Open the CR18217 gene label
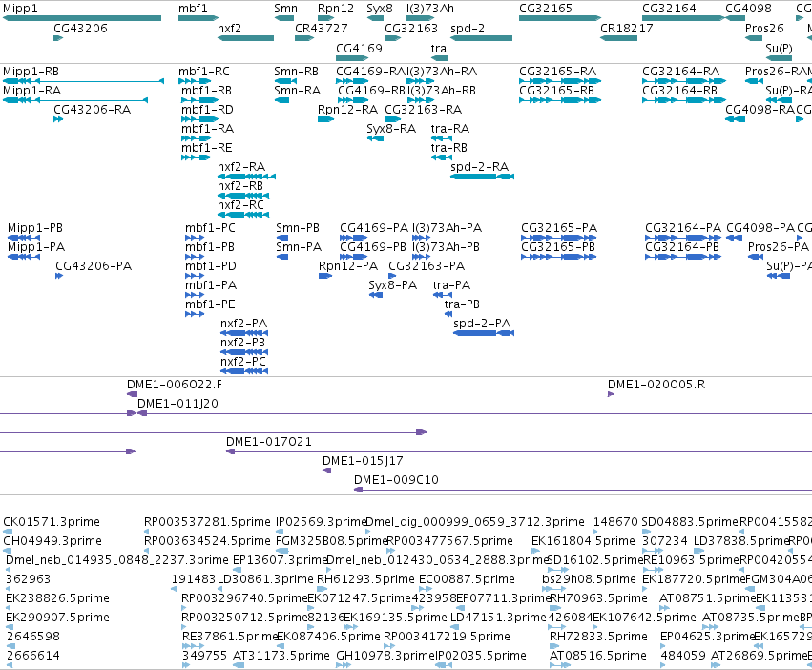812x670 pixels. [x=627, y=28]
